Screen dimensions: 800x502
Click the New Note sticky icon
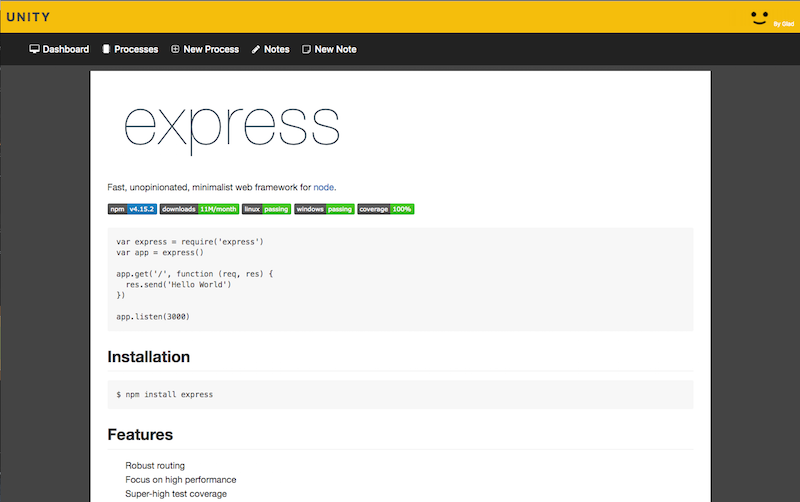306,49
